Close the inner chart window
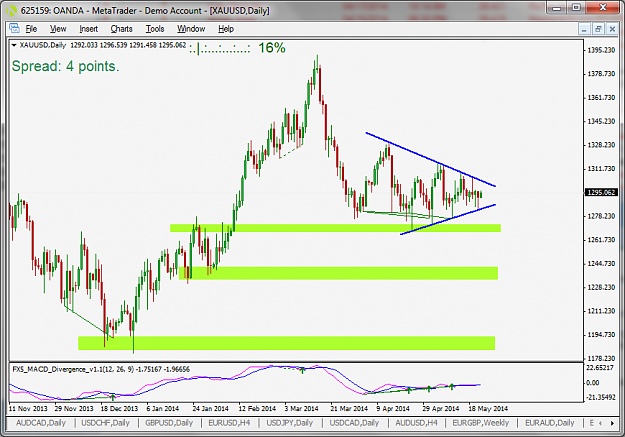Viewport: 625px width, 437px height. pyautogui.click(x=612, y=29)
